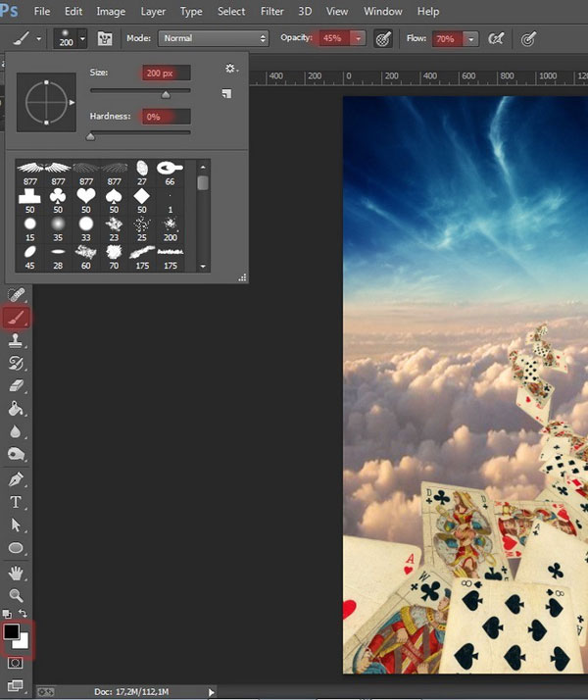Change the screen mode icon
The height and width of the screenshot is (700, 588).
15,685
